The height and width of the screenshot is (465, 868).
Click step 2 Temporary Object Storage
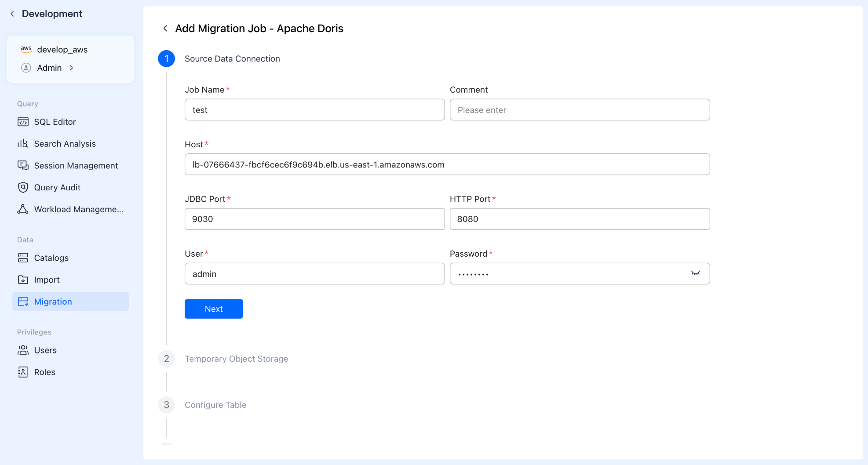[236, 359]
